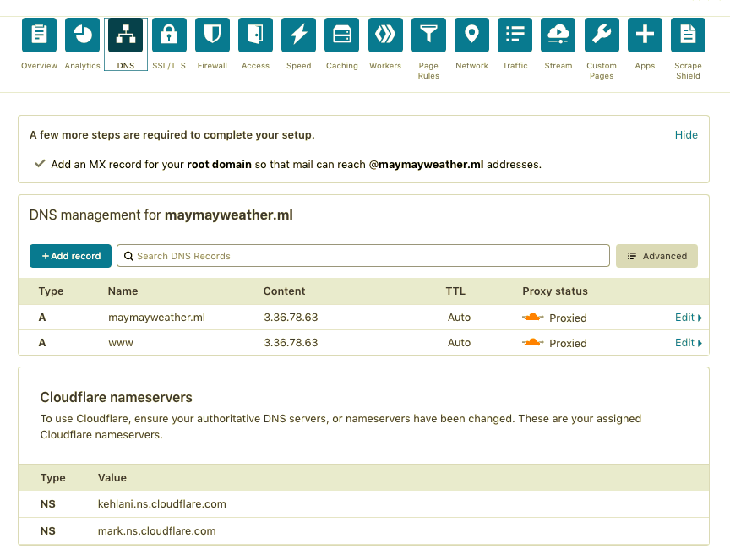
Task: Edit the maymayweather.ml A record
Action: pyautogui.click(x=689, y=318)
